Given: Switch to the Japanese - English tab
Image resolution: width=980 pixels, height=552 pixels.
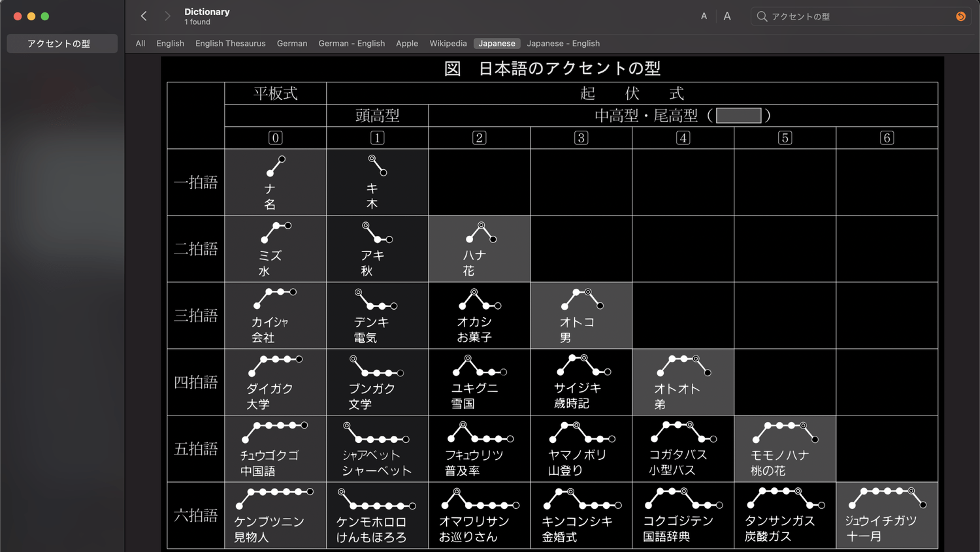Looking at the screenshot, I should click(x=563, y=43).
